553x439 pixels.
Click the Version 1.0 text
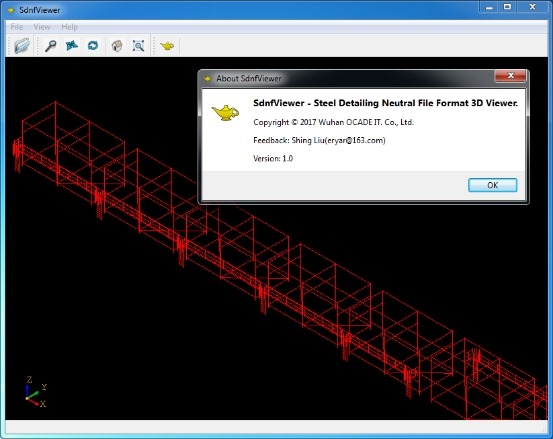pos(273,158)
